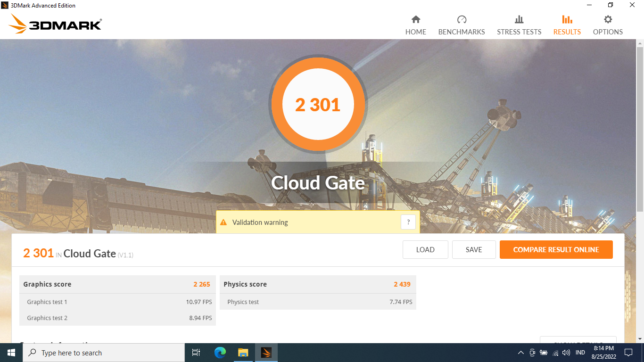Click the 8.94 FPS value

pyautogui.click(x=200, y=318)
